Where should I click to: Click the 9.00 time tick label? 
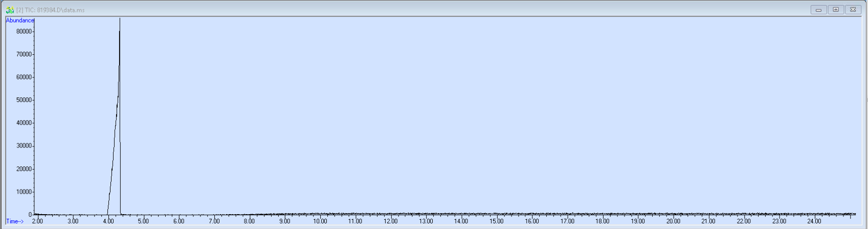pos(285,221)
